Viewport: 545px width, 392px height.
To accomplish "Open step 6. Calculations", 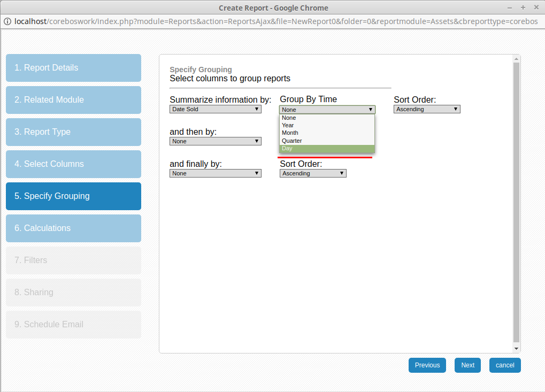I will pyautogui.click(x=73, y=228).
